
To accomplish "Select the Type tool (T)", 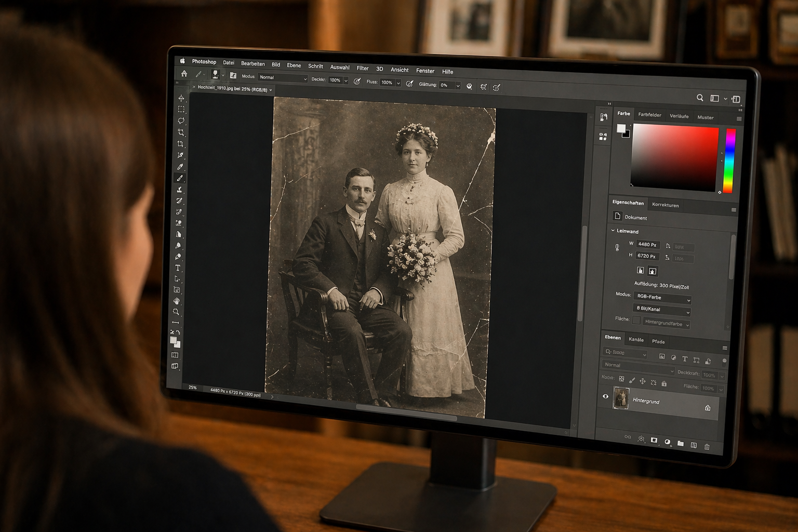I will pos(178,268).
